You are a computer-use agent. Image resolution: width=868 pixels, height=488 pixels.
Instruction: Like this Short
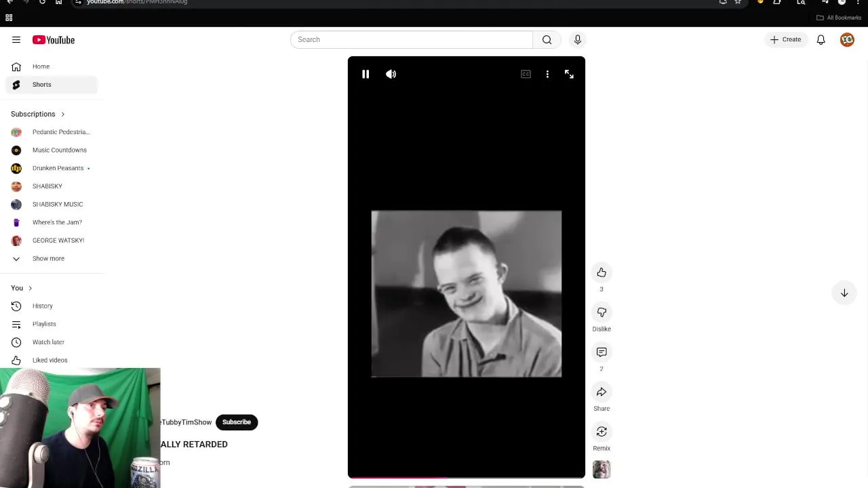(x=601, y=272)
